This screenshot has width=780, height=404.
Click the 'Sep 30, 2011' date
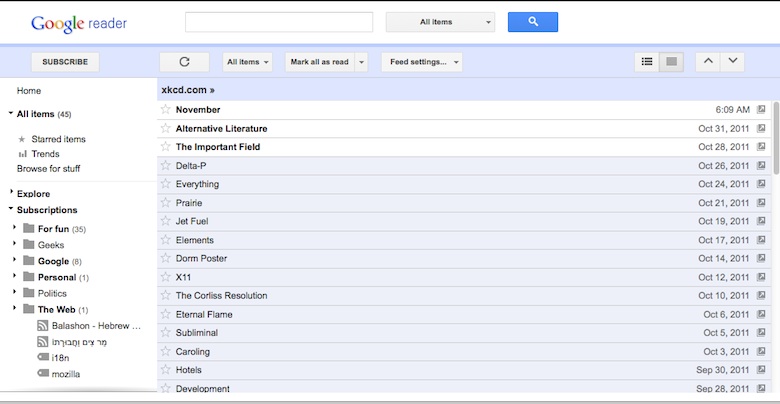tap(722, 370)
